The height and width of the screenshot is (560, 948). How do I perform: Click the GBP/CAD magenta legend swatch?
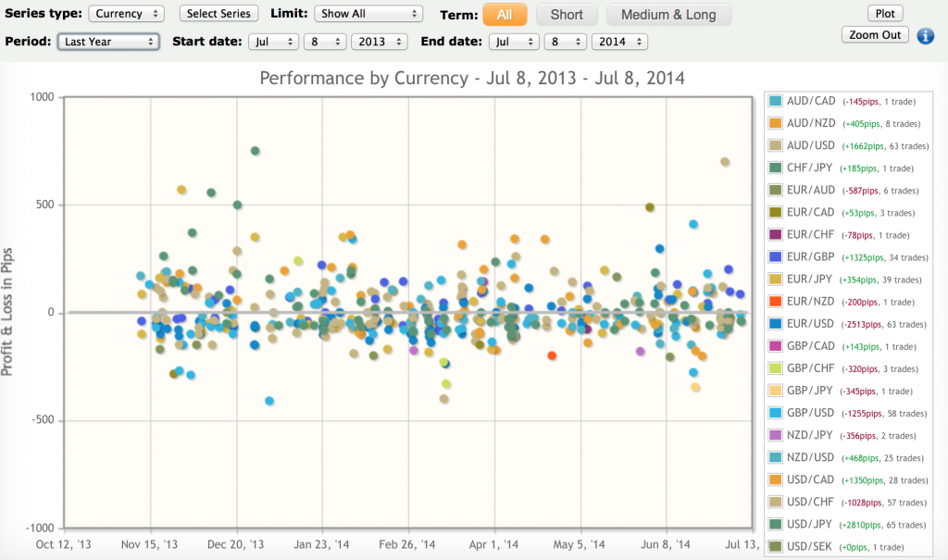[775, 346]
